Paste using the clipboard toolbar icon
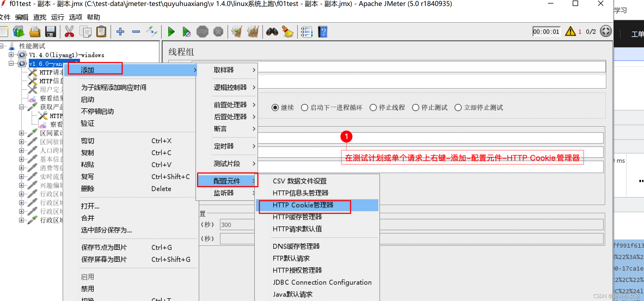 [x=101, y=32]
